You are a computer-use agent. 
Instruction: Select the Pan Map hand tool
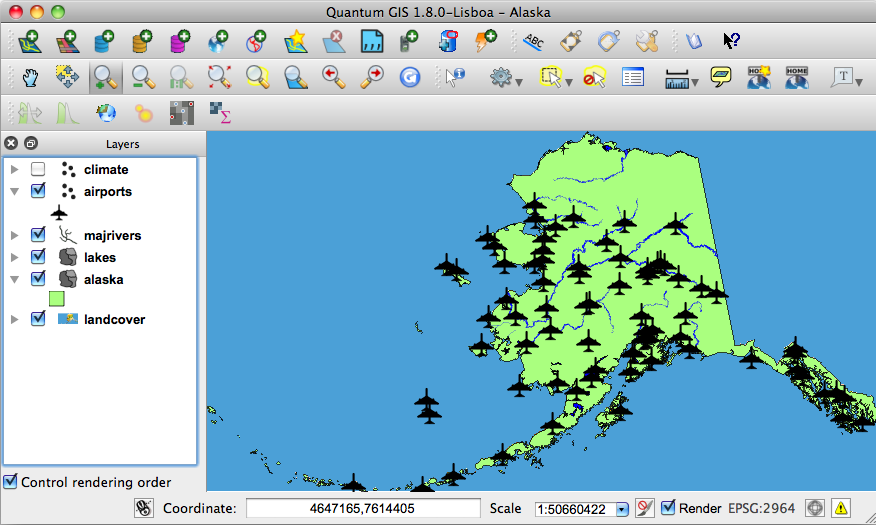[30, 77]
